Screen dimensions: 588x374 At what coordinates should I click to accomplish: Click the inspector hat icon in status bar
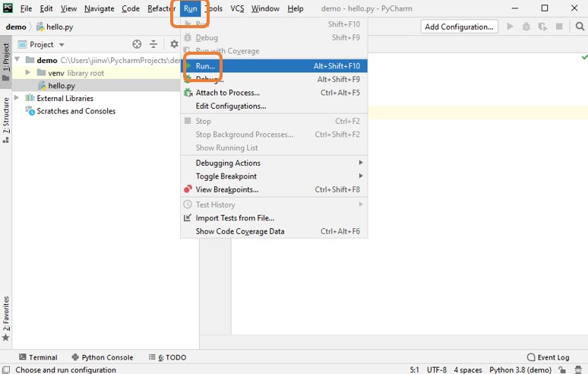point(578,370)
